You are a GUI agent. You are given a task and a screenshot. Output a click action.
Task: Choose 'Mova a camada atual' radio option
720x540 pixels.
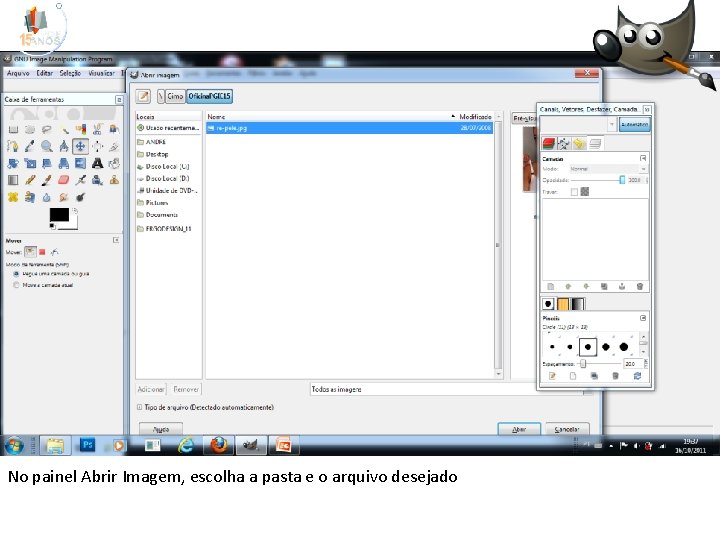click(43, 285)
